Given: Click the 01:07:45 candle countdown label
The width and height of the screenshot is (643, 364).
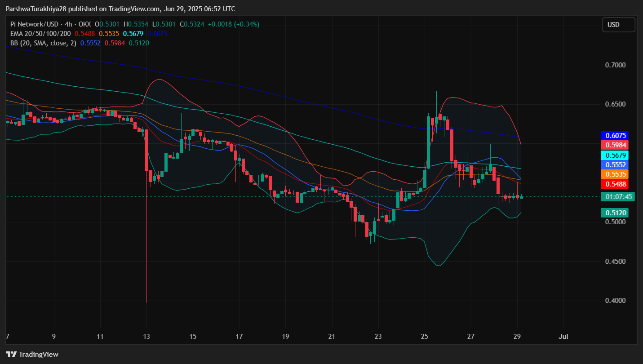Looking at the screenshot, I should [618, 197].
